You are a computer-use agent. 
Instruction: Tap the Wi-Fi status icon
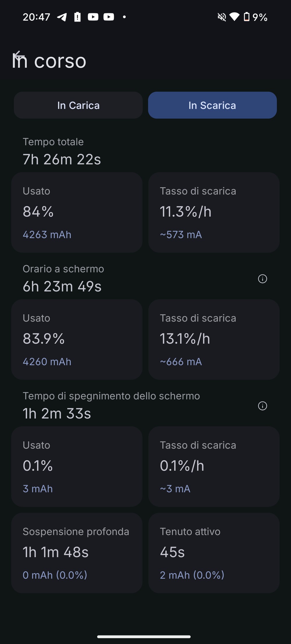(234, 17)
